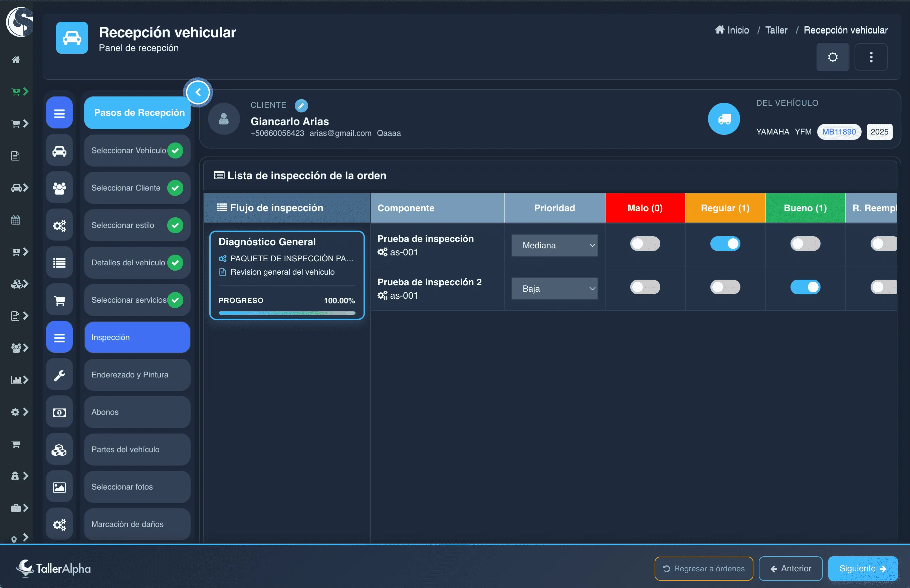Click the brightness theme toggle icon
The image size is (910, 588).
pos(833,57)
